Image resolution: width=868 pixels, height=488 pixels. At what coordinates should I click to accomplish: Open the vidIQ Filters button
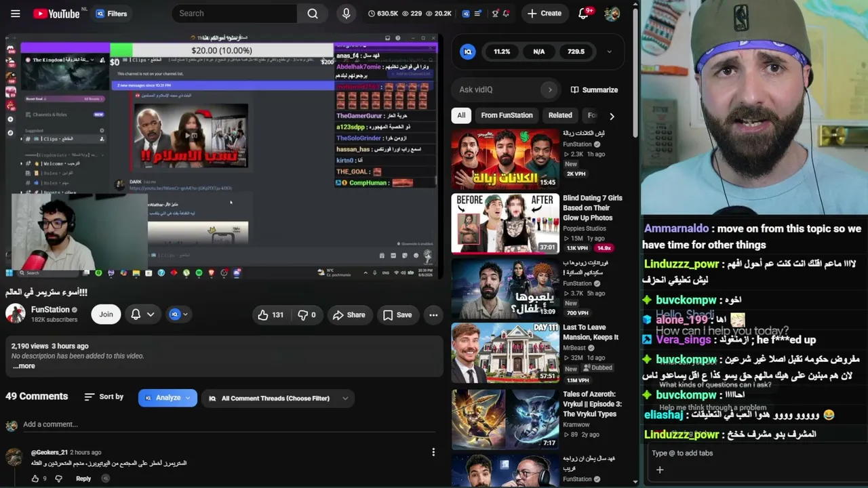coord(112,14)
